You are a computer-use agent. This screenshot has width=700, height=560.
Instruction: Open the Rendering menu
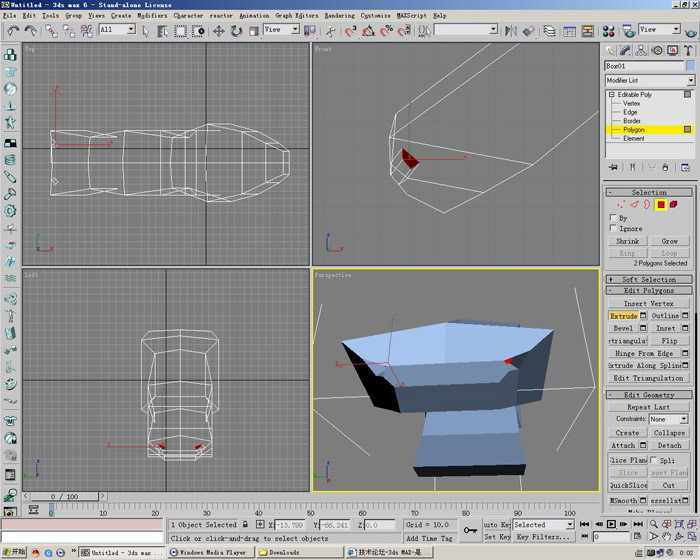(339, 16)
